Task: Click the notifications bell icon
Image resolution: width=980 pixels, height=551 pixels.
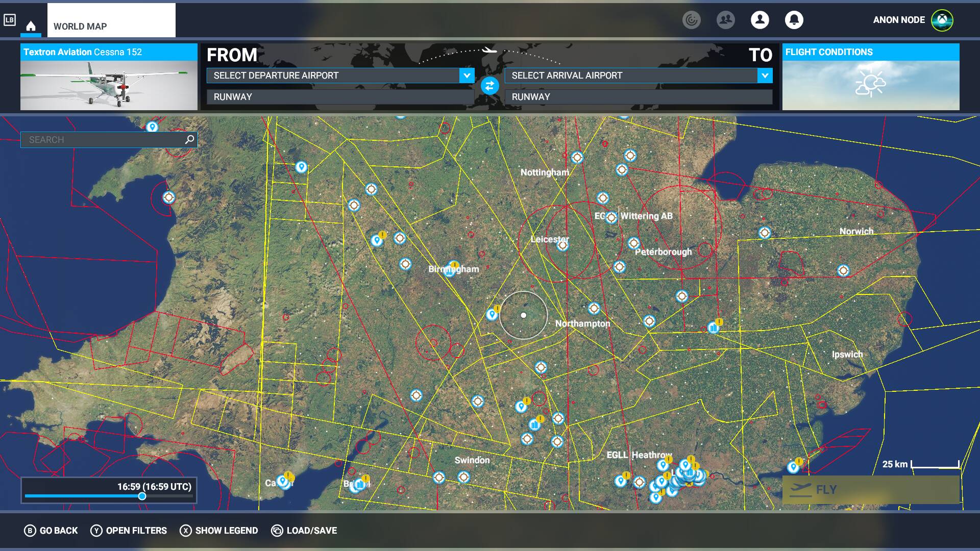Action: pos(794,19)
